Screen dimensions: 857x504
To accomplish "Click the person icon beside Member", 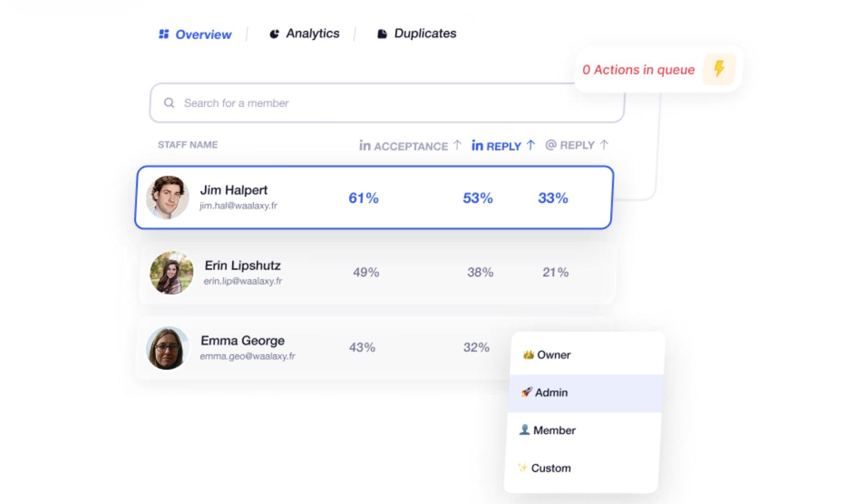I will tap(525, 430).
